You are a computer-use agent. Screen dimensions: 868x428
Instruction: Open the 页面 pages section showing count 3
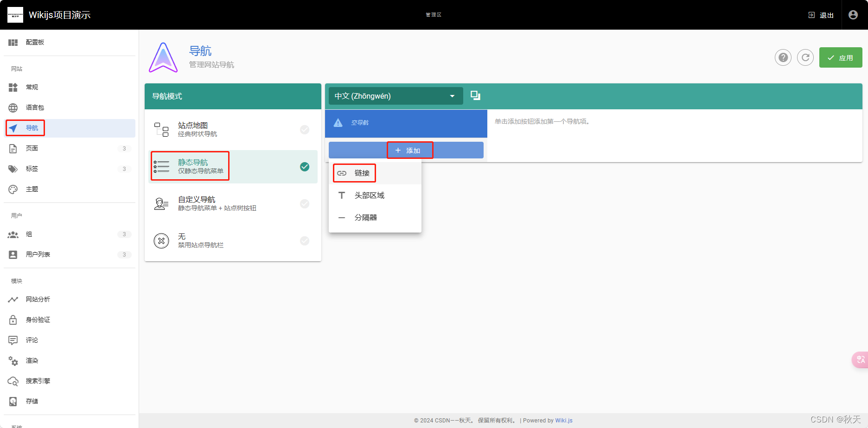click(32, 148)
